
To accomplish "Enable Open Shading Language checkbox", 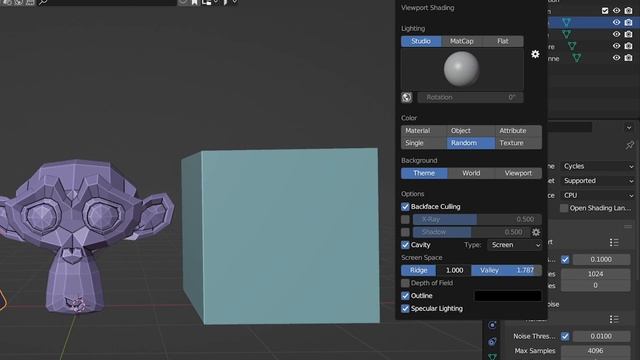I will 564,208.
